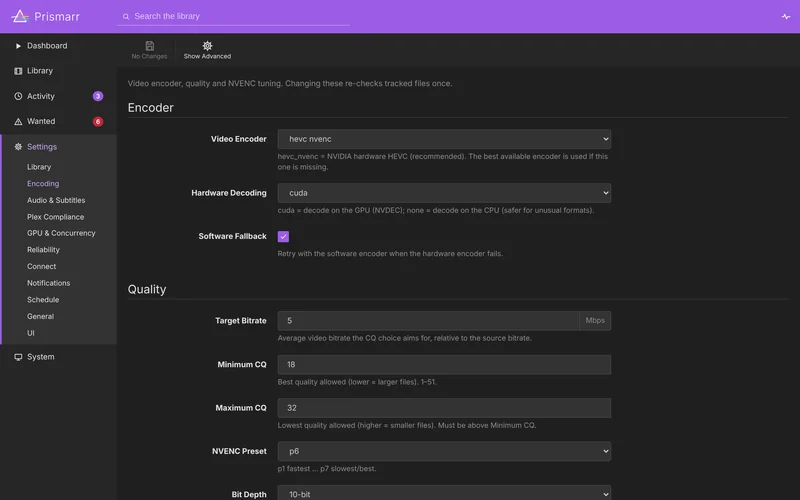Click the 'cuda = decode on the GPU' hint
The width and height of the screenshot is (800, 500).
pos(436,210)
